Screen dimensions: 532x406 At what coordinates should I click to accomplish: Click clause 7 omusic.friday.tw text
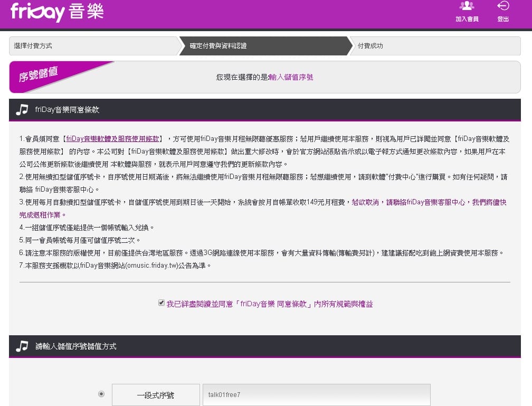coord(116,266)
